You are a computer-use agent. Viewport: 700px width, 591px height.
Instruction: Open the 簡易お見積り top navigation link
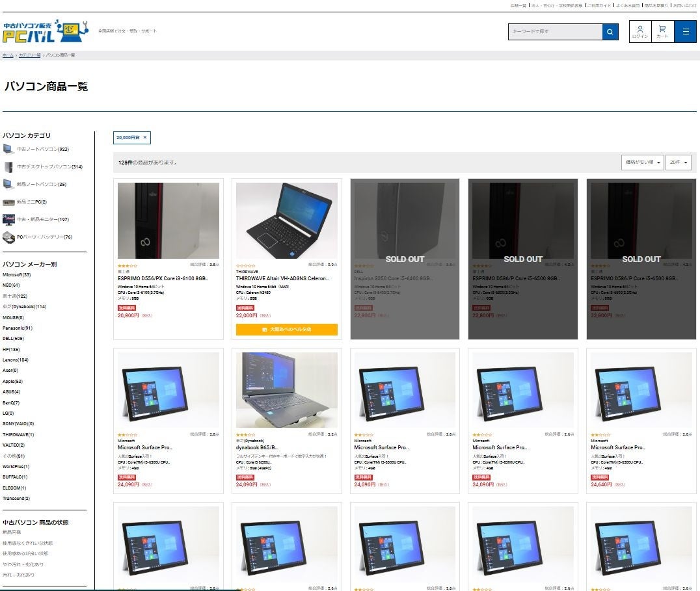click(x=656, y=5)
